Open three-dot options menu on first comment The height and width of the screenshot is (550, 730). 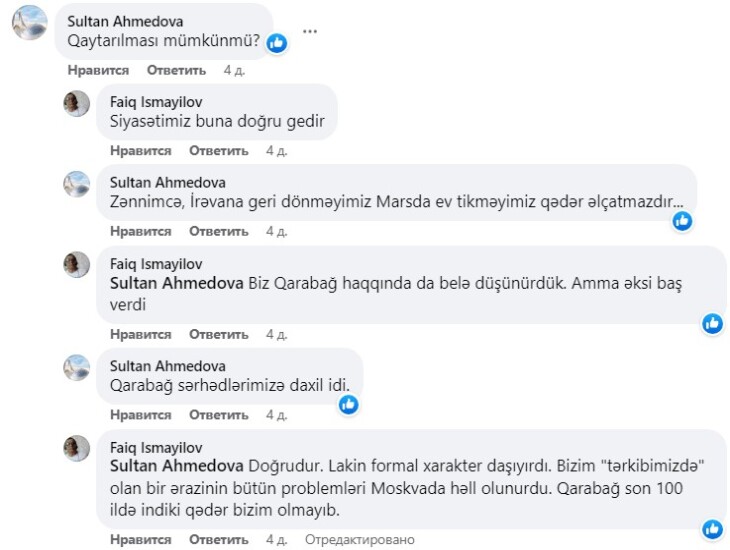(310, 32)
